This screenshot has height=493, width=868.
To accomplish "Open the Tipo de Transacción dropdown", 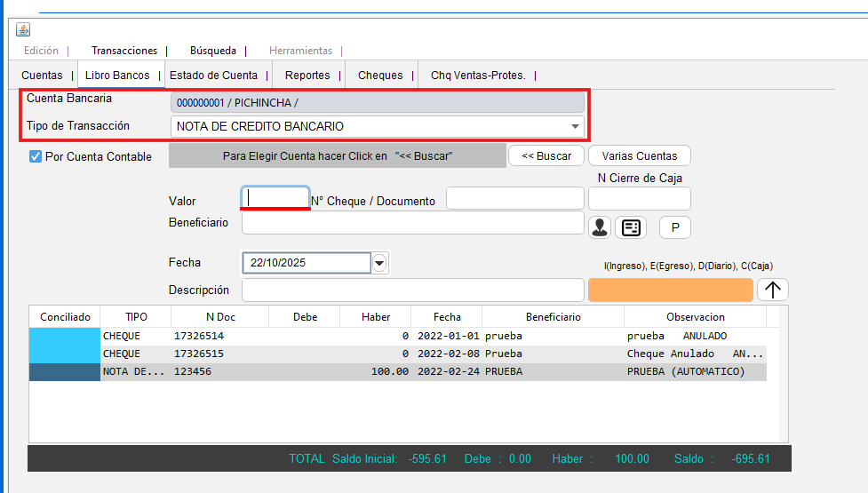I will (x=575, y=126).
